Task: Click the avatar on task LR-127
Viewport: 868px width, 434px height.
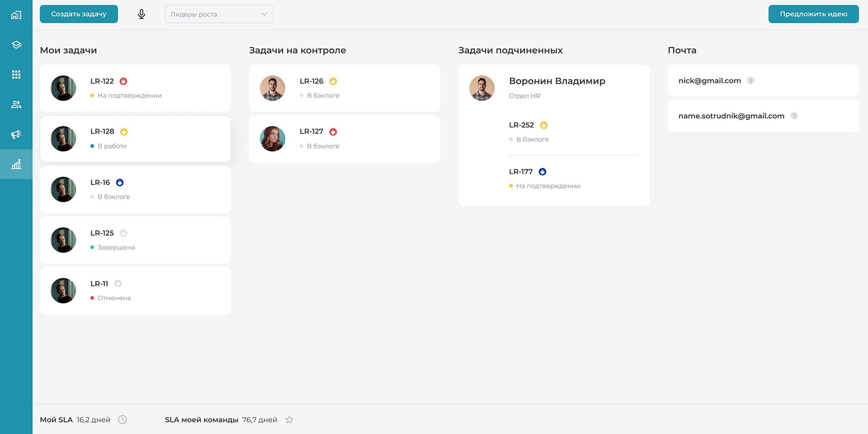Action: click(273, 139)
